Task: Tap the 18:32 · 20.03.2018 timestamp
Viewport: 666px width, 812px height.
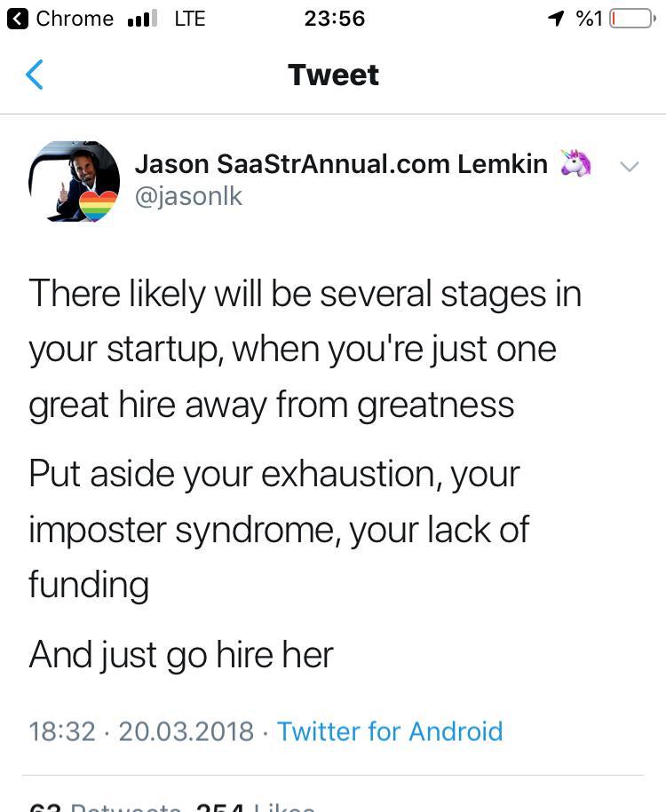Action: [x=141, y=731]
